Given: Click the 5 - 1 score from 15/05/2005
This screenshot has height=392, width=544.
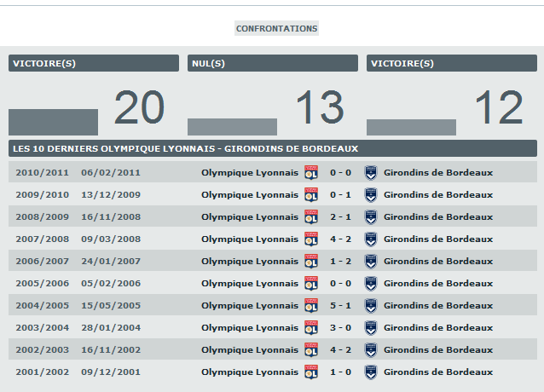Looking at the screenshot, I should [341, 306].
